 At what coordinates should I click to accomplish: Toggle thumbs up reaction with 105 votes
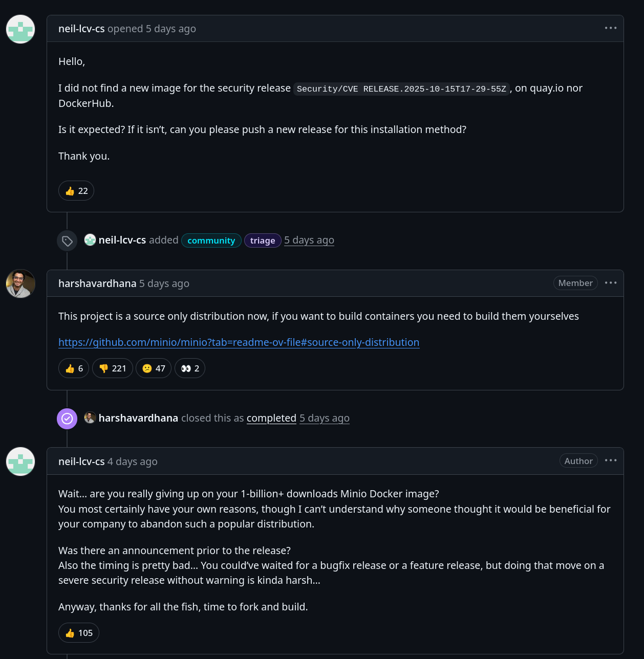[79, 633]
